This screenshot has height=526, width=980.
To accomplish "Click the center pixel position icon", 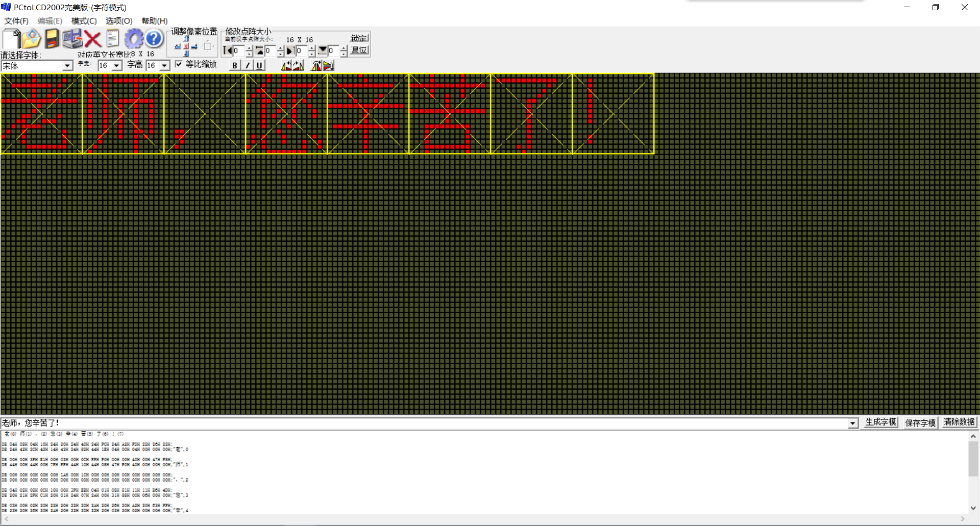I will (186, 46).
